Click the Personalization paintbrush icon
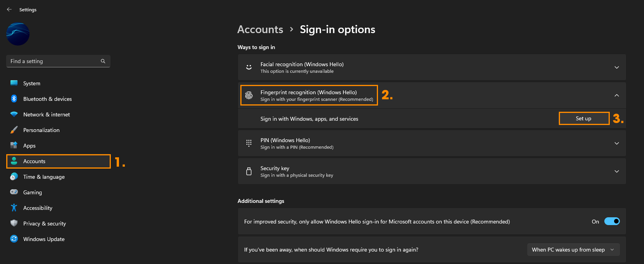The image size is (644, 264). click(14, 130)
